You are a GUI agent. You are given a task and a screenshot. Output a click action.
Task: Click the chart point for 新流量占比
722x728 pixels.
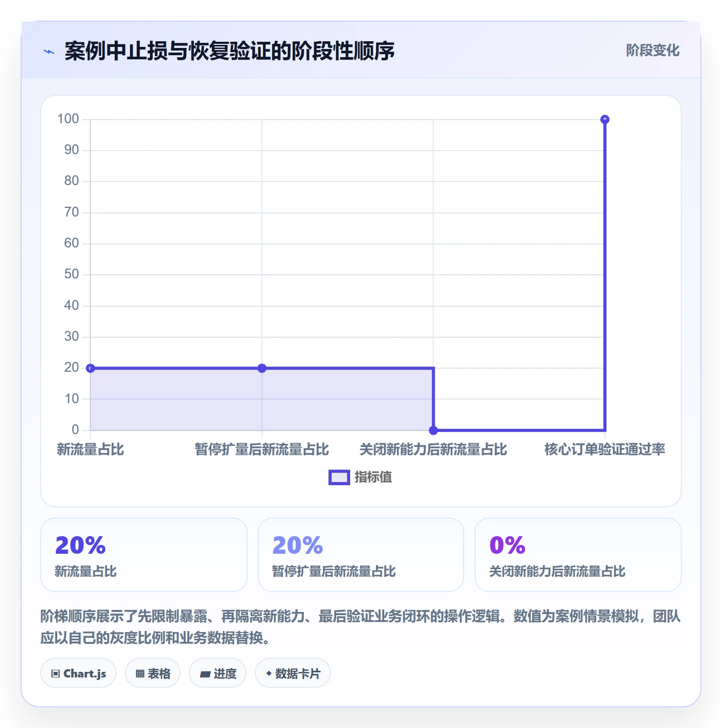[x=90, y=368]
